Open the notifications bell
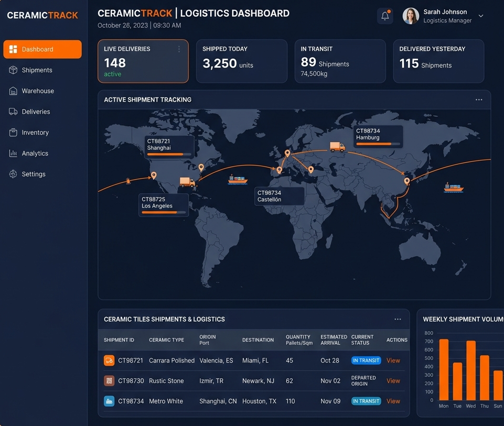The width and height of the screenshot is (504, 426). click(x=385, y=16)
